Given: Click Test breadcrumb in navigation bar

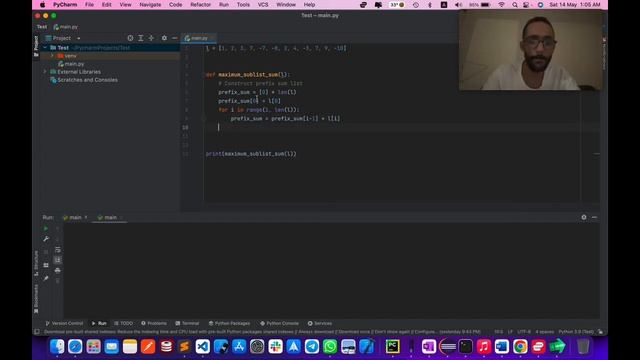Looking at the screenshot, I should click(x=42, y=27).
